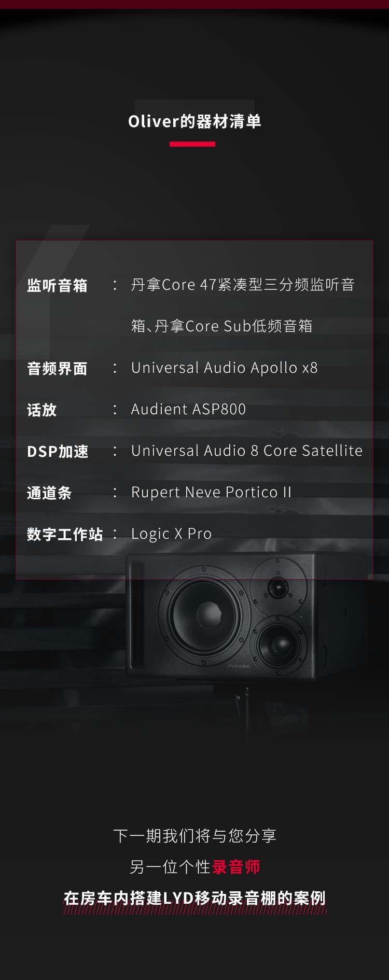Click the large woofer on the speaker image

pos(205,615)
